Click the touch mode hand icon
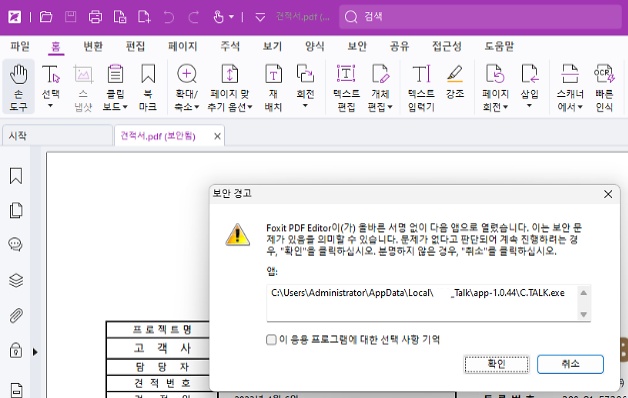 coord(218,17)
